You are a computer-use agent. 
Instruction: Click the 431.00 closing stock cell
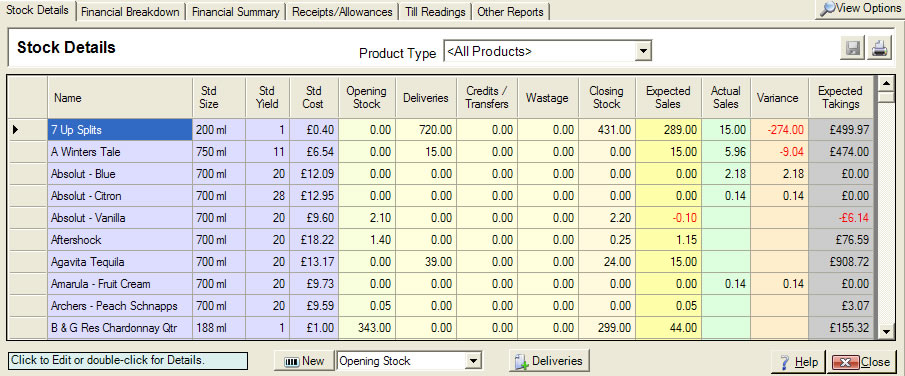point(607,130)
